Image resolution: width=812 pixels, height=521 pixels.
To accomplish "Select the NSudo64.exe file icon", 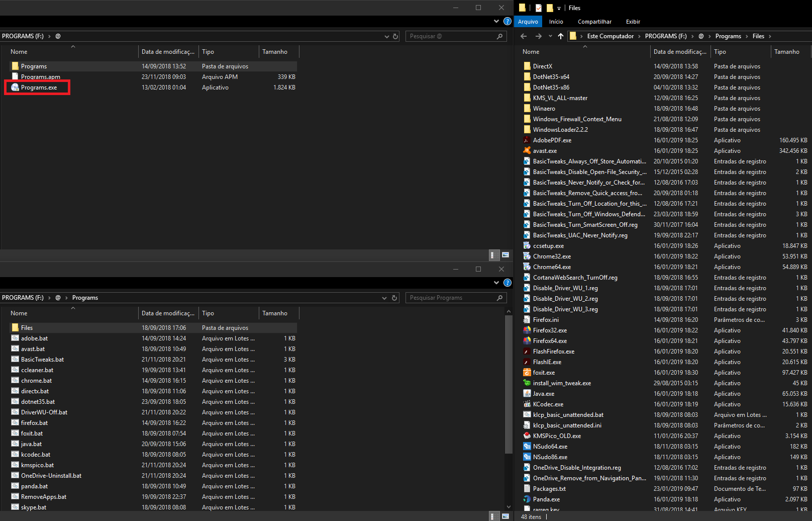I will pos(527,447).
